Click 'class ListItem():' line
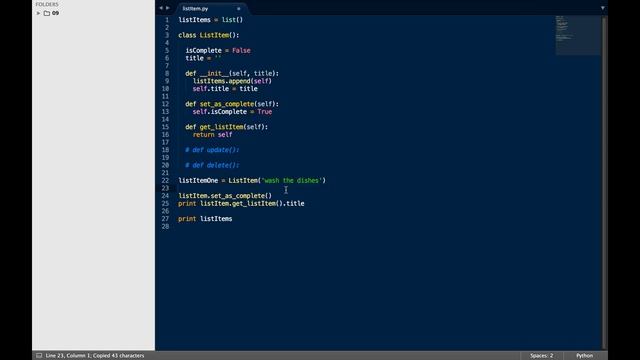Image resolution: width=640 pixels, height=360 pixels. [x=209, y=35]
